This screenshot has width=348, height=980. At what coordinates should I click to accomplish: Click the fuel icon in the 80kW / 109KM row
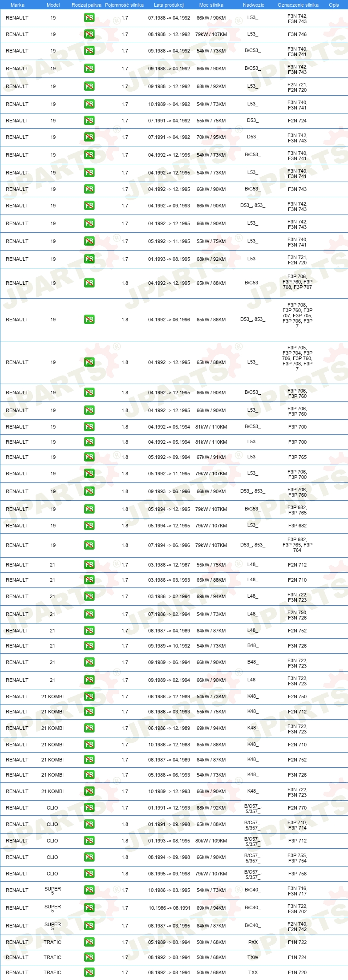coord(89,841)
